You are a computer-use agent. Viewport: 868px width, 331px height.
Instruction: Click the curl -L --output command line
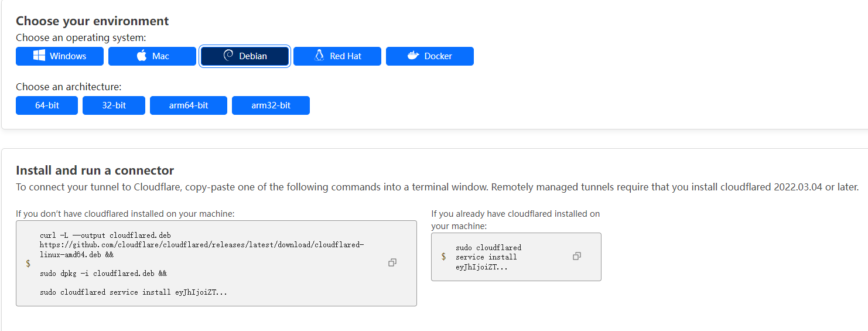click(105, 236)
